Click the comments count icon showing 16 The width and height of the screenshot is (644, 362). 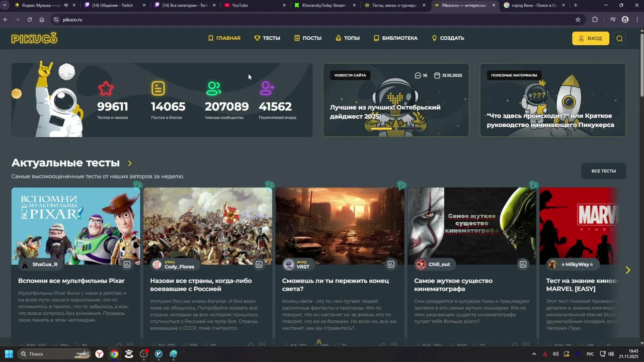pyautogui.click(x=418, y=75)
